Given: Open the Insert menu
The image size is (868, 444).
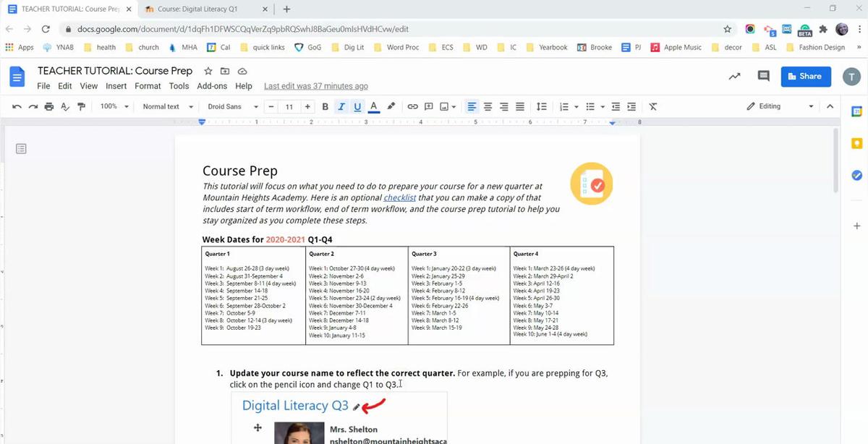Looking at the screenshot, I should pyautogui.click(x=116, y=86).
